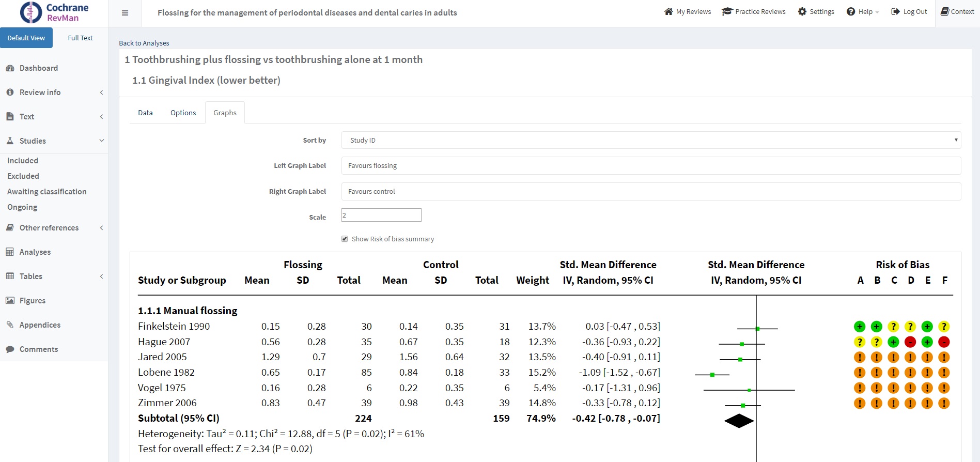Expand the Help dropdown menu
980x462 pixels.
point(862,12)
